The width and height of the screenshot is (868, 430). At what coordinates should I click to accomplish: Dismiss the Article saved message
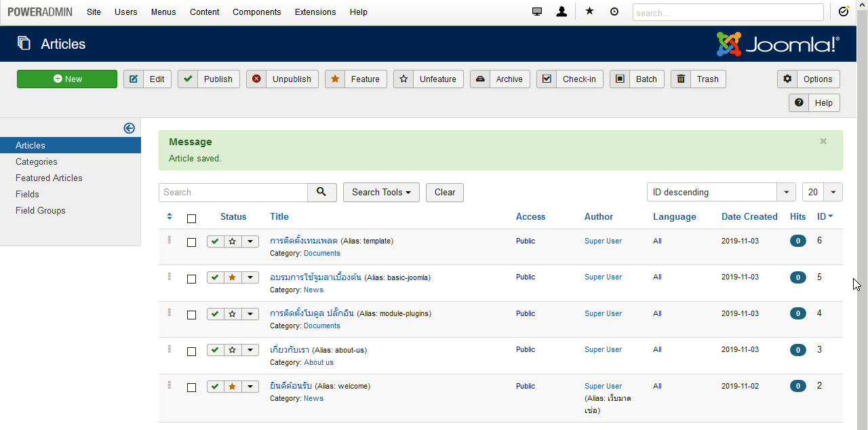[x=823, y=141]
